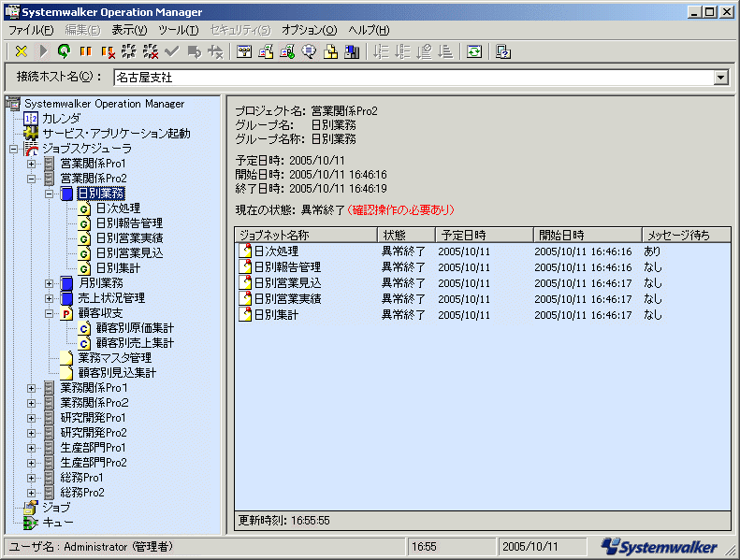The height and width of the screenshot is (560, 740).
Task: Select the キュー node in the tree
Action: pos(58,523)
